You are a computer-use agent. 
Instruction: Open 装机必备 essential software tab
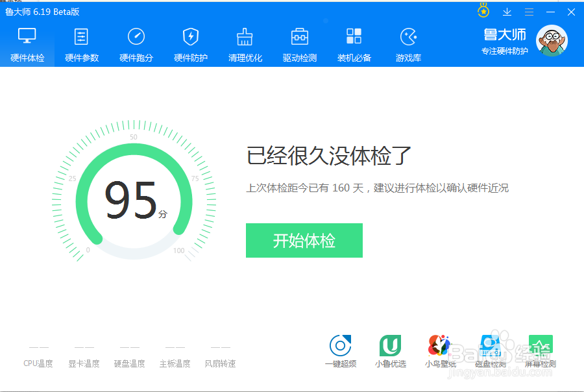coord(354,45)
